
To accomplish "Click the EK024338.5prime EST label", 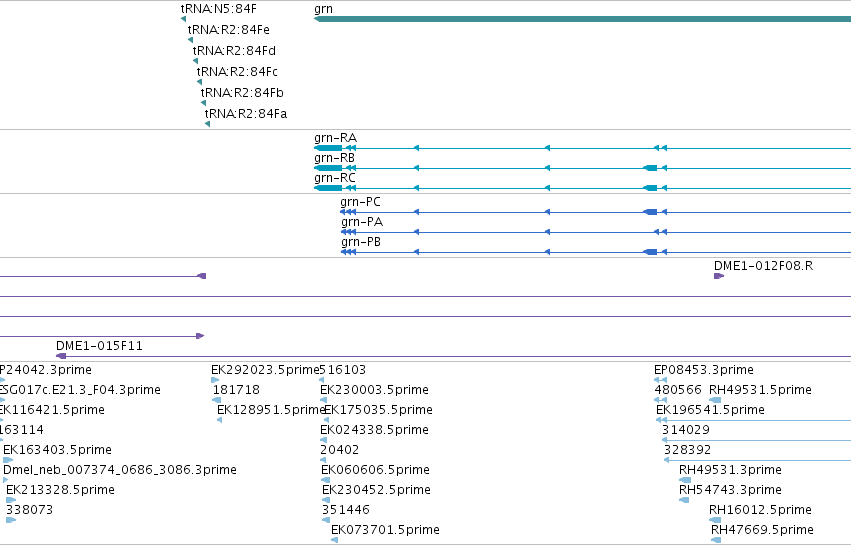I will click(374, 430).
